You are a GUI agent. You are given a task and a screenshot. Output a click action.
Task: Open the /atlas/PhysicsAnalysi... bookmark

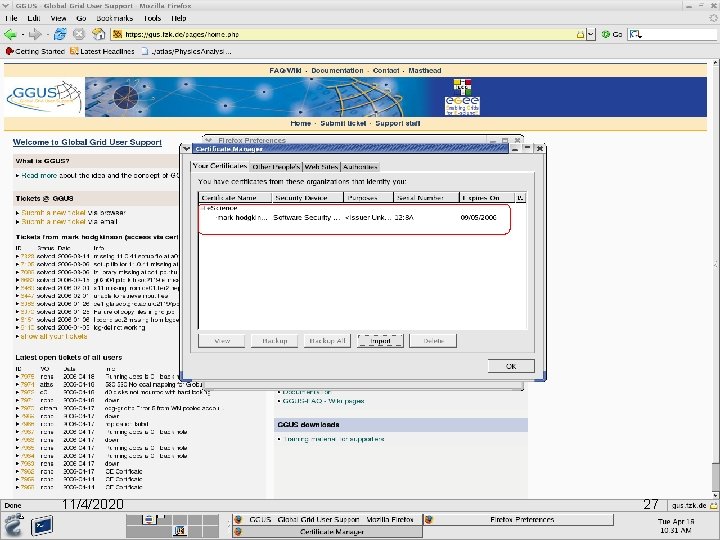click(186, 51)
